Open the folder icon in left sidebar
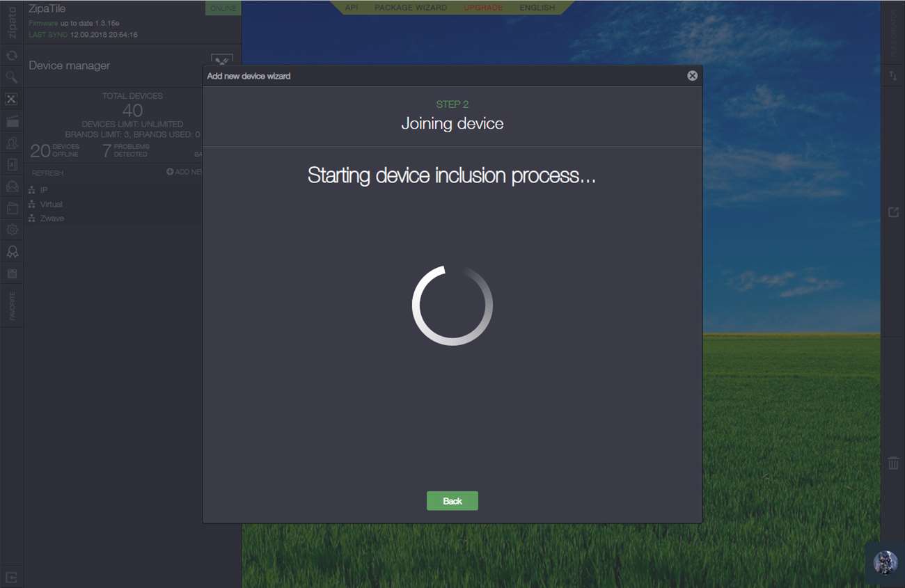This screenshot has width=905, height=588. tap(12, 207)
